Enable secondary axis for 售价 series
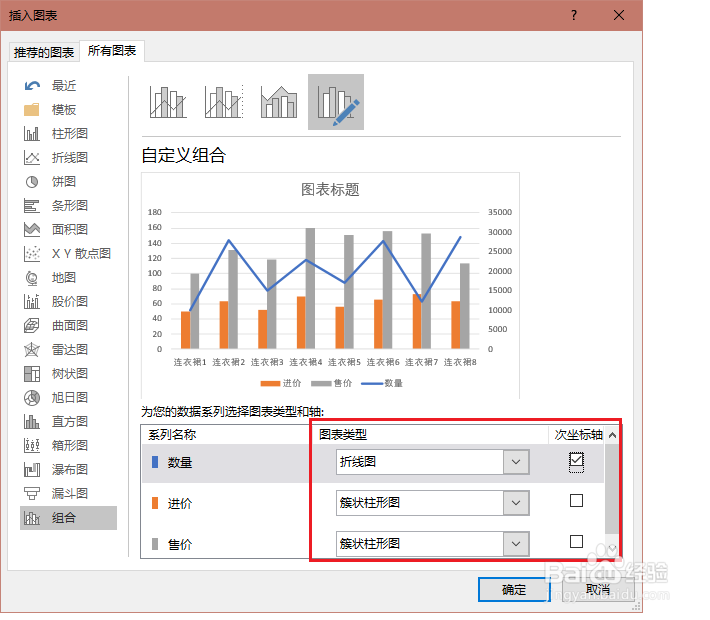710x620 pixels. pos(576,541)
